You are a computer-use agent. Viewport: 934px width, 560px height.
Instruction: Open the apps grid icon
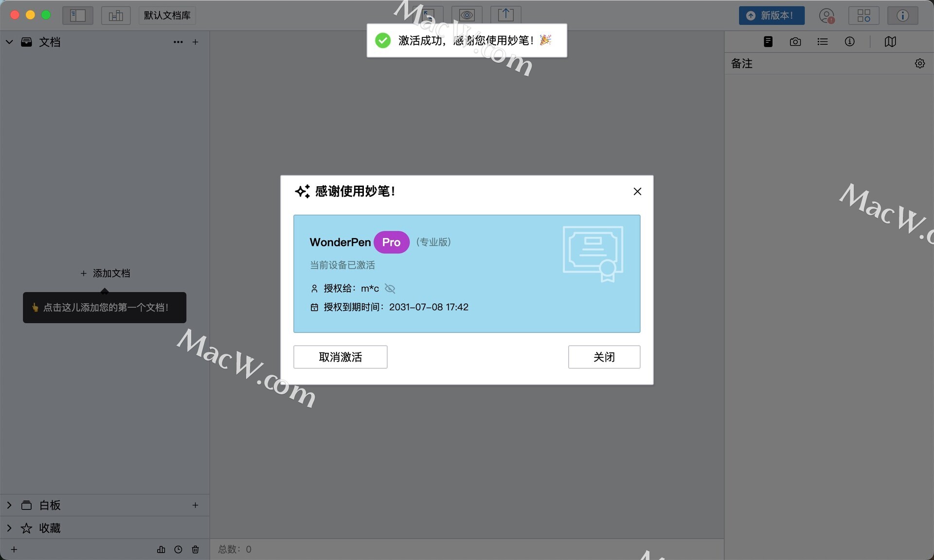[x=863, y=16]
